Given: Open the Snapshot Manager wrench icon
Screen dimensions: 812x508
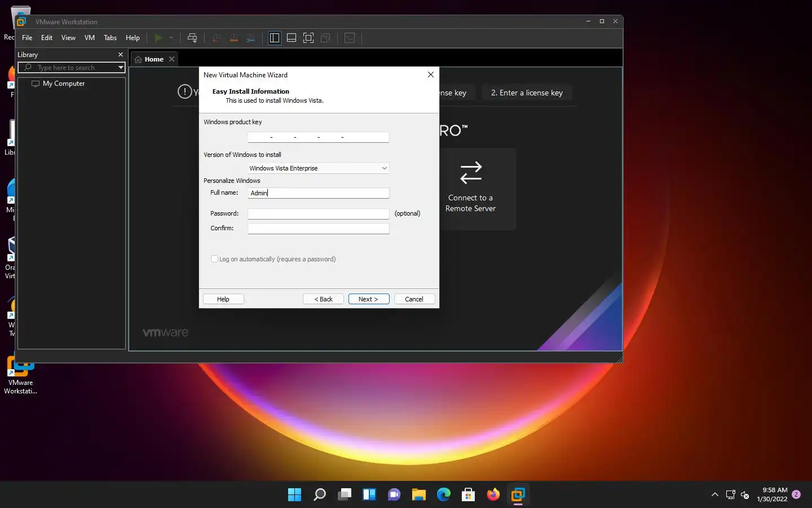Looking at the screenshot, I should [x=250, y=38].
